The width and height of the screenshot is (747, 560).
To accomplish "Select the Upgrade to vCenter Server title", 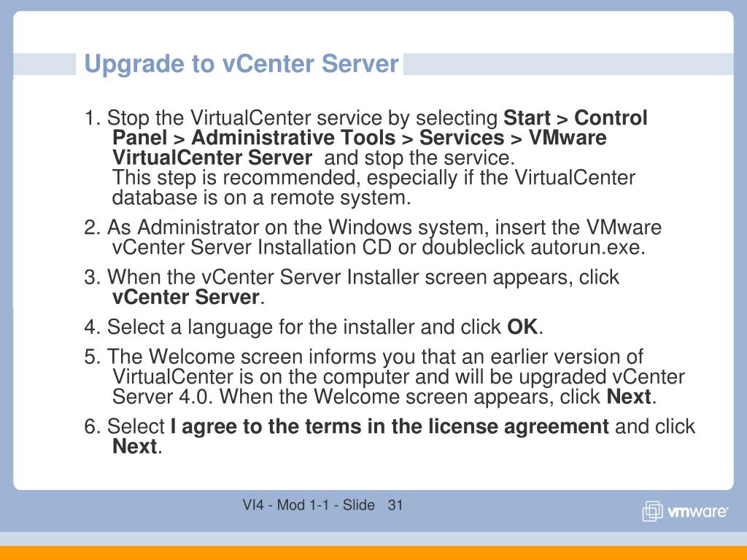I will pyautogui.click(x=241, y=64).
